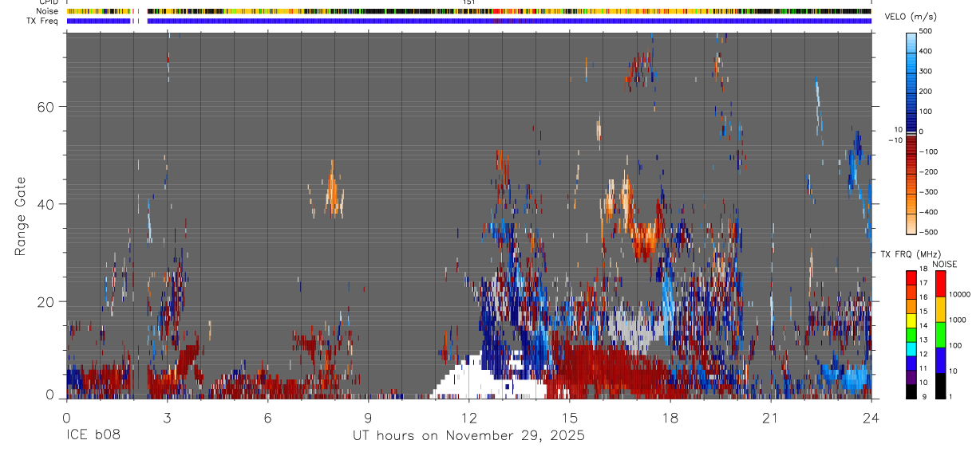Screen dimensions: 980x452
Task: Click the 'Noise' strip row label
Action: tap(46, 11)
